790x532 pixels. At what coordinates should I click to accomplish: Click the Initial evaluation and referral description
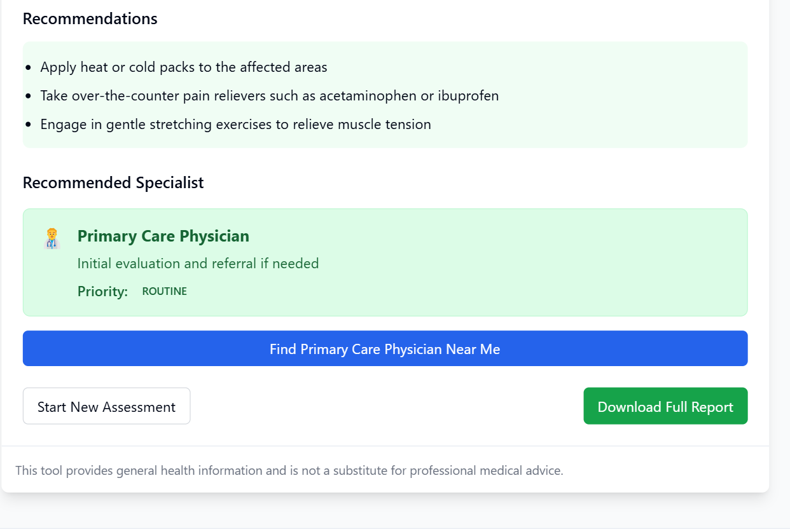(198, 263)
